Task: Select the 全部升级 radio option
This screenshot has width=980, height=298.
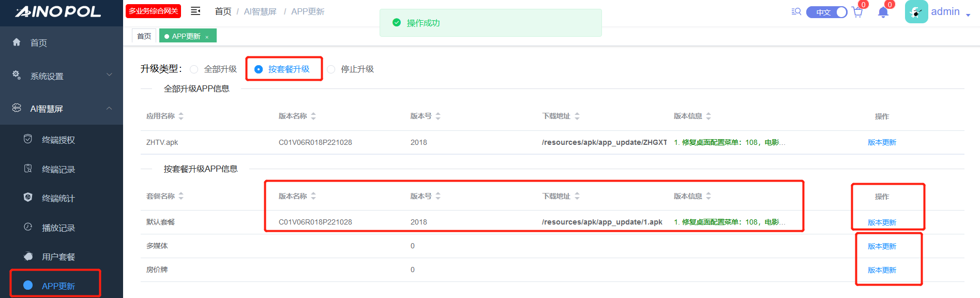Action: pyautogui.click(x=194, y=69)
